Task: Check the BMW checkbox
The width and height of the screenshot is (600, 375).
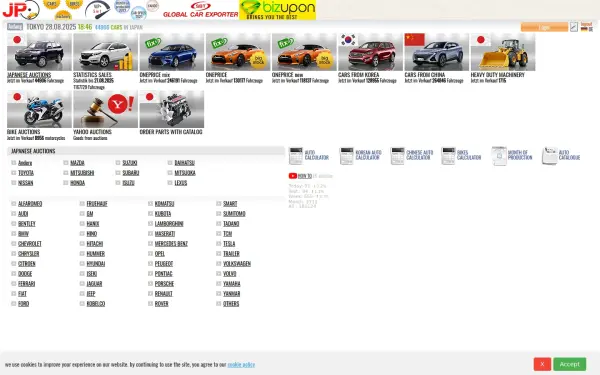Action: pos(14,233)
